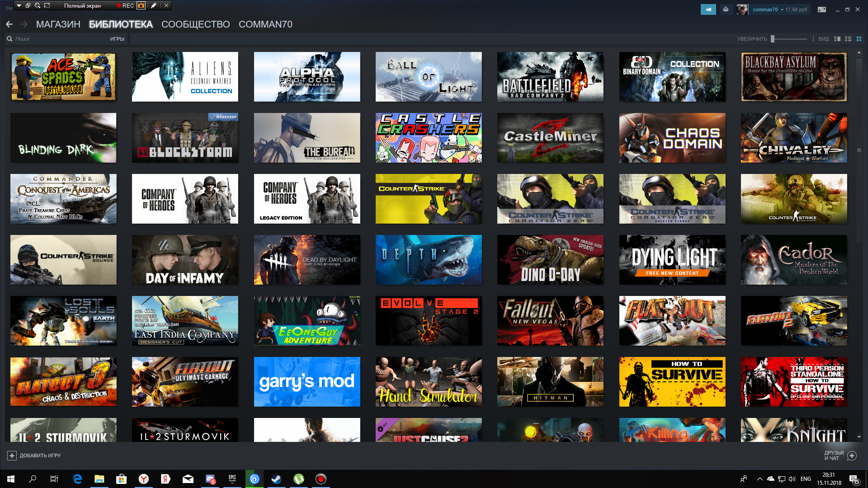Open uTorrent from taskbar
Image resolution: width=868 pixels, height=488 pixels.
pyautogui.click(x=299, y=479)
